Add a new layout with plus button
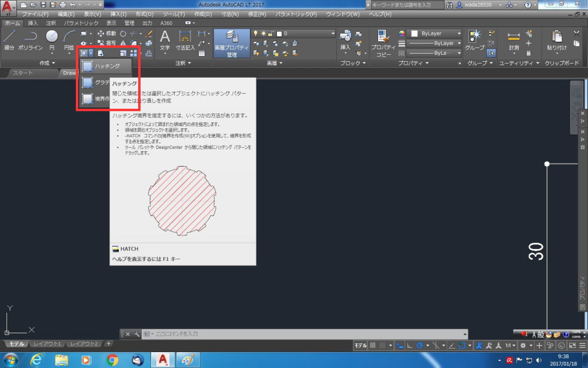This screenshot has height=368, width=588. click(x=108, y=344)
